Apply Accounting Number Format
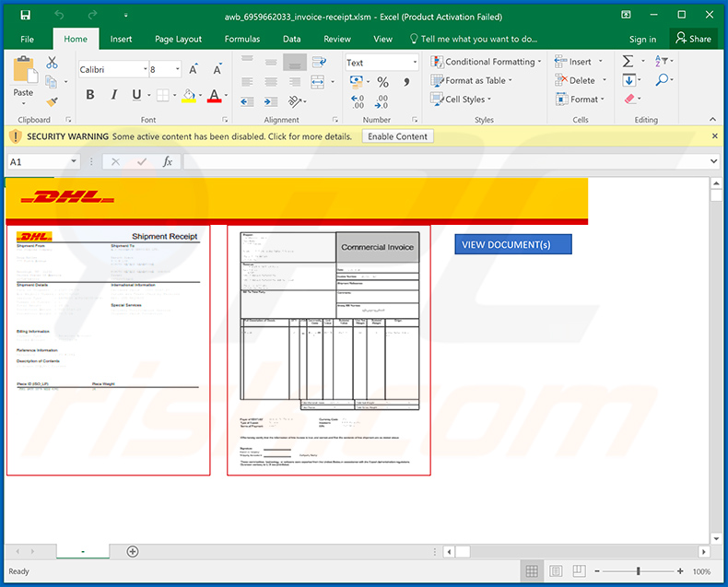The width and height of the screenshot is (728, 587). [356, 82]
